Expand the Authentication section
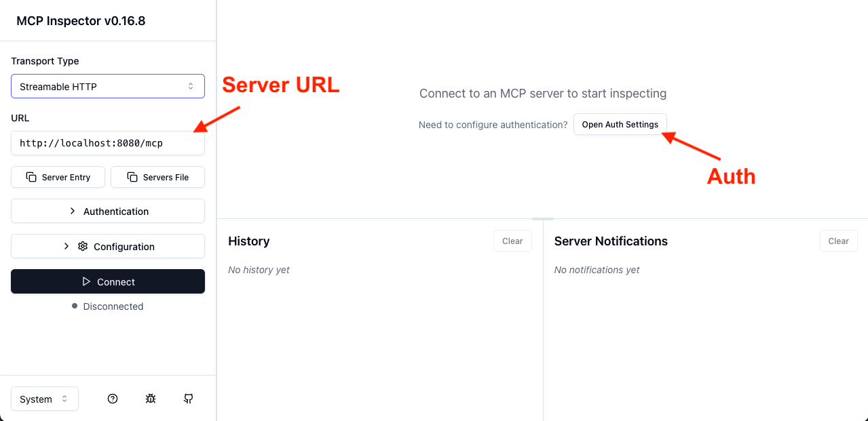This screenshot has height=421, width=868. pyautogui.click(x=108, y=211)
